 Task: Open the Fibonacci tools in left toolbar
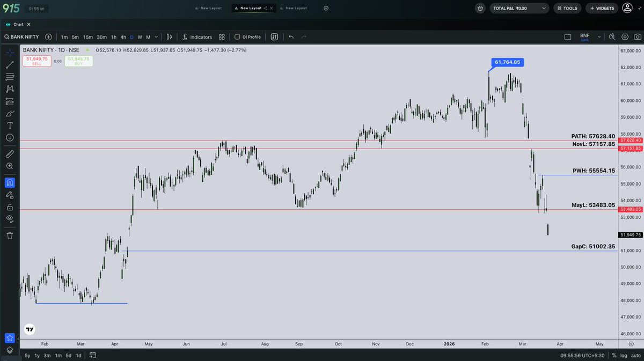coord(10,77)
